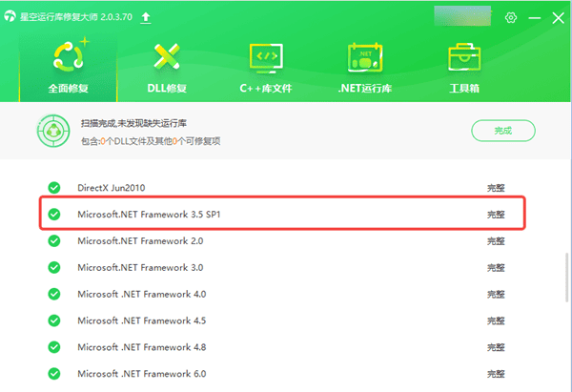This screenshot has height=392, width=572.
Task: Click the title text 星空运行库修复大师 2.0.3.70
Action: (x=76, y=17)
